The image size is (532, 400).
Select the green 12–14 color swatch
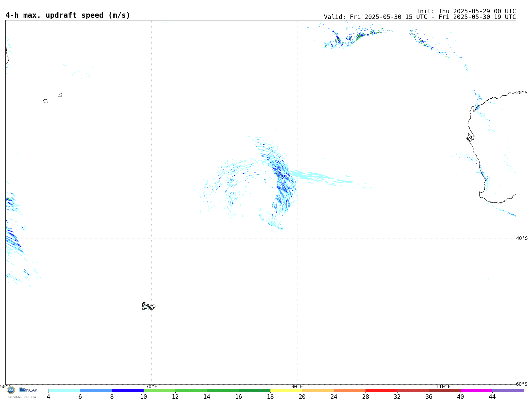point(191,391)
